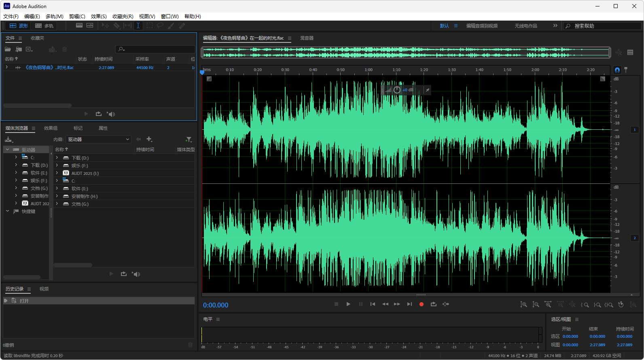Select the Time Selection tool in toolbar

138,25
